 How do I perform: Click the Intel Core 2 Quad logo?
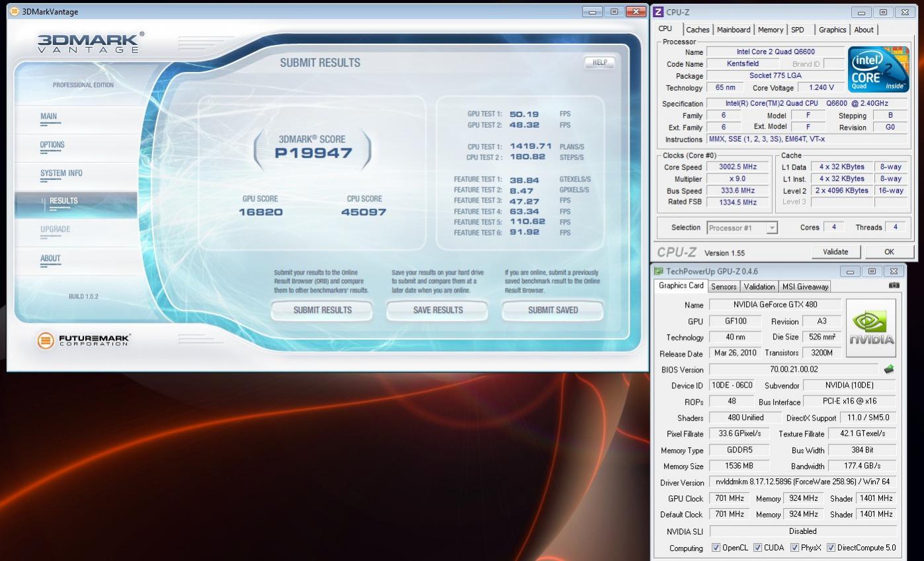click(x=879, y=69)
